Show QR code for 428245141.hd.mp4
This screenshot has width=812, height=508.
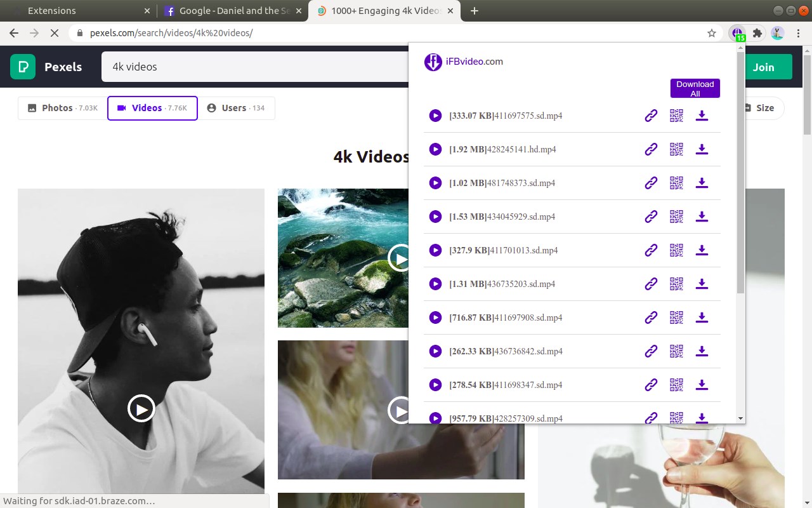[x=676, y=149]
